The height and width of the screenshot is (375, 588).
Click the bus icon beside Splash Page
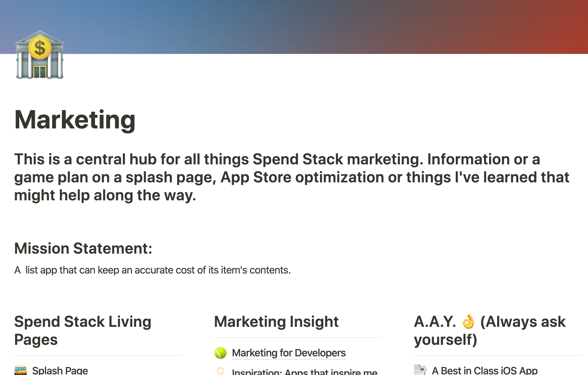[21, 370]
